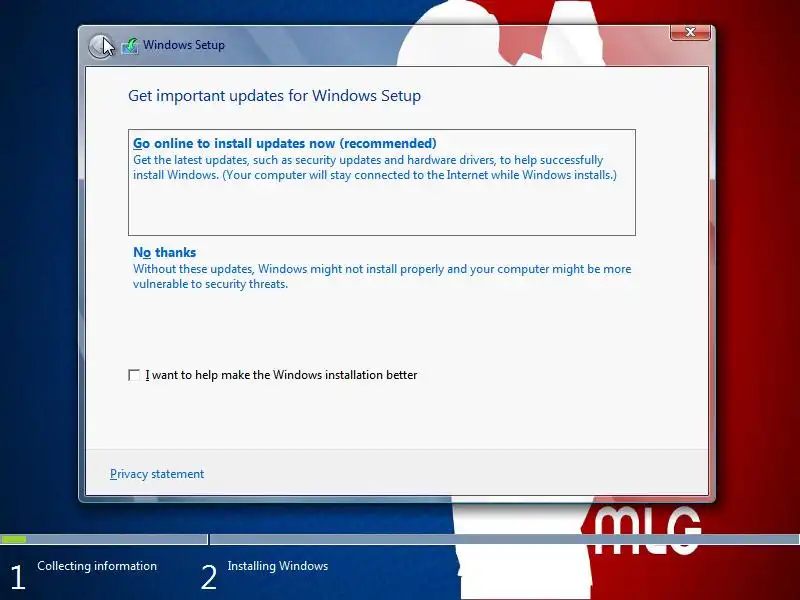Open the Privacy statement link
Screen dimensions: 800x600
click(157, 474)
